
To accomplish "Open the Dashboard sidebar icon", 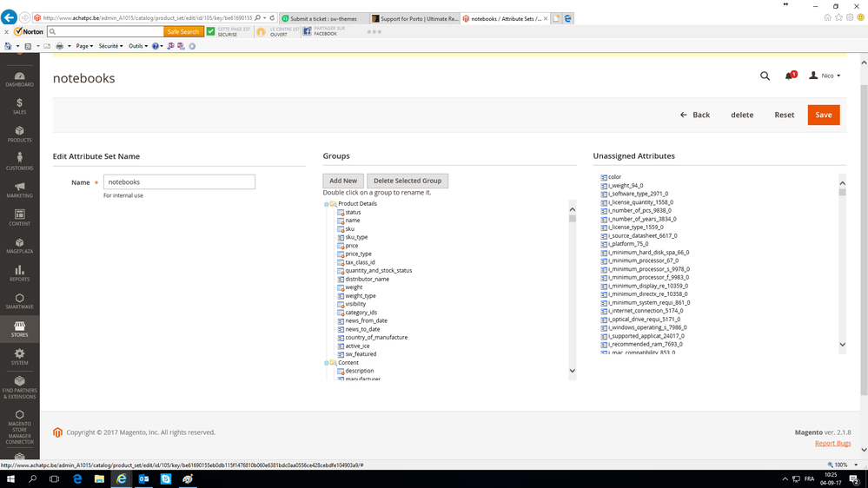I will tap(19, 79).
